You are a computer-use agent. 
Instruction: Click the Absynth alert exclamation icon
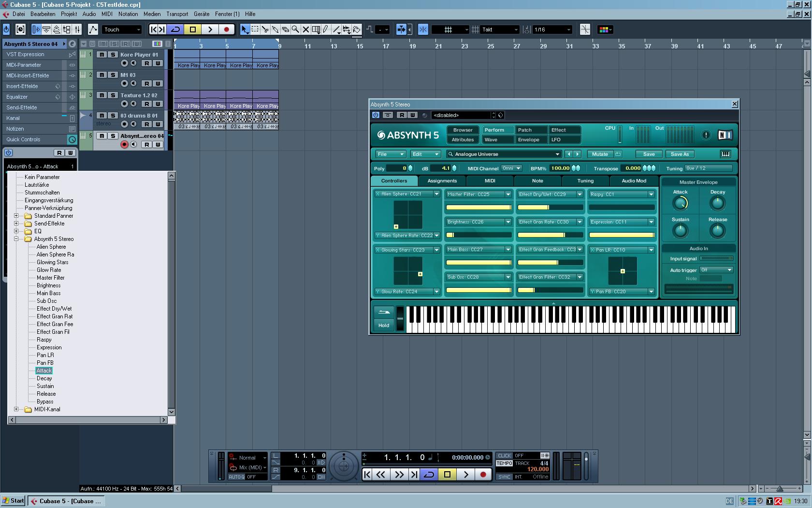tap(706, 135)
